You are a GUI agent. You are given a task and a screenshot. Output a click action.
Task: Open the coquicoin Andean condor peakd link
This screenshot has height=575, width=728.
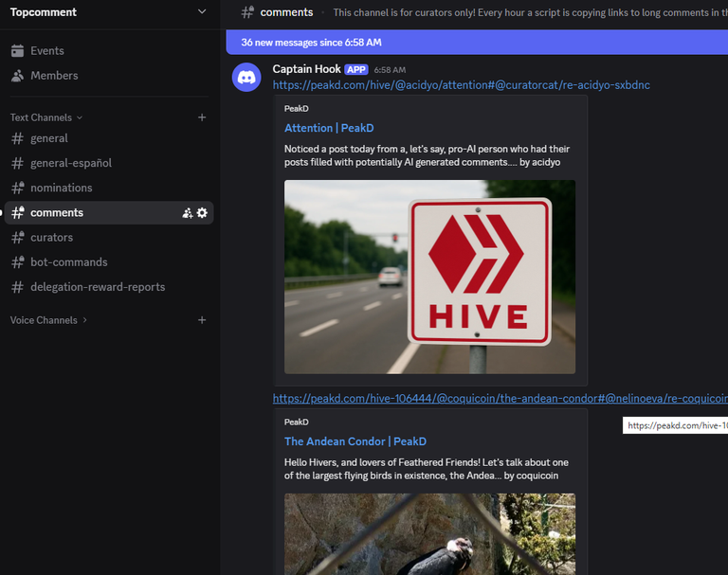click(x=500, y=398)
